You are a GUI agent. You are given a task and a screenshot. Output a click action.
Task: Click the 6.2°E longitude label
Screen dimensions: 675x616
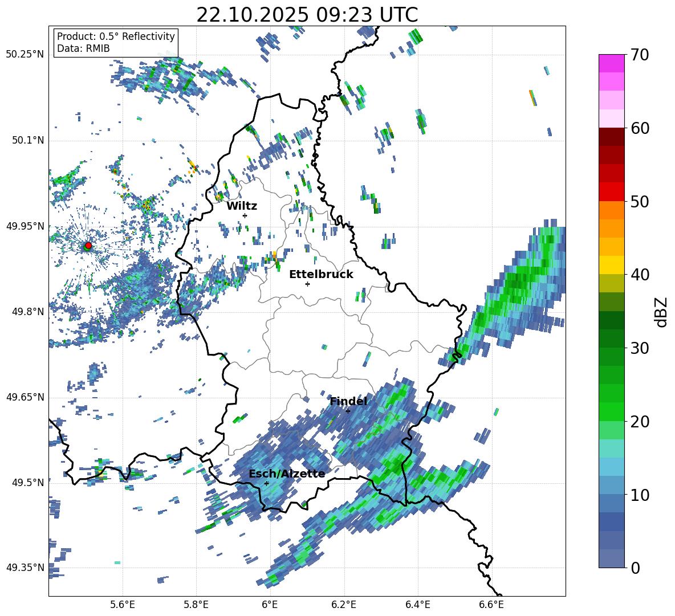pyautogui.click(x=344, y=605)
